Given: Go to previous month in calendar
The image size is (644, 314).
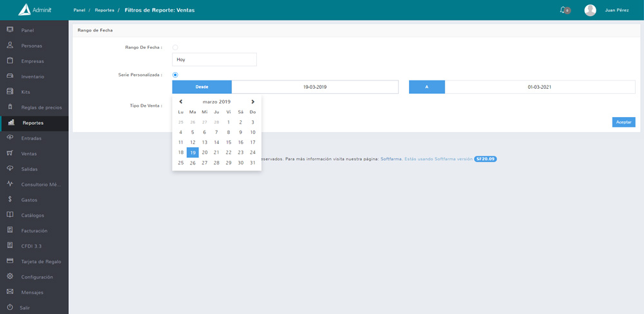Looking at the screenshot, I should point(181,102).
